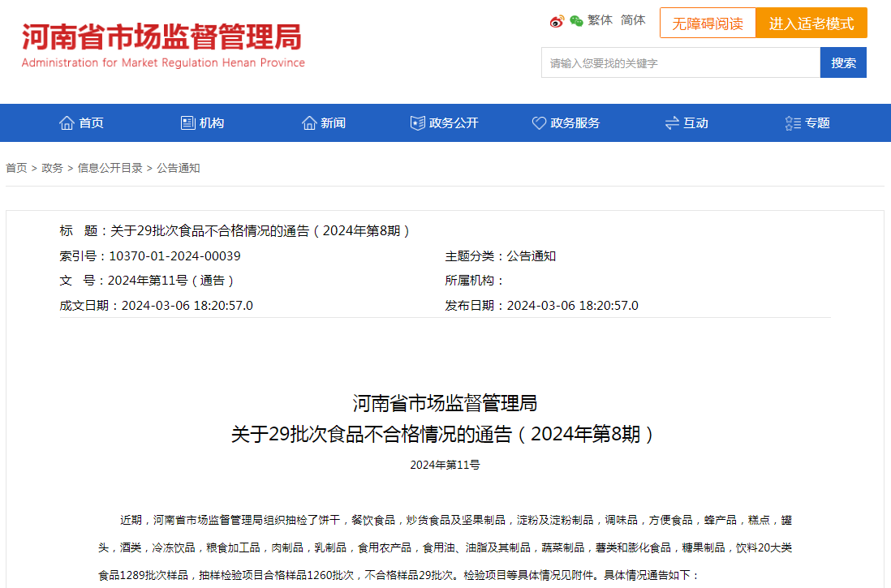Image resolution: width=891 pixels, height=588 pixels.
Task: Go to 信息公开目录 in the breadcrumb
Action: coord(110,168)
